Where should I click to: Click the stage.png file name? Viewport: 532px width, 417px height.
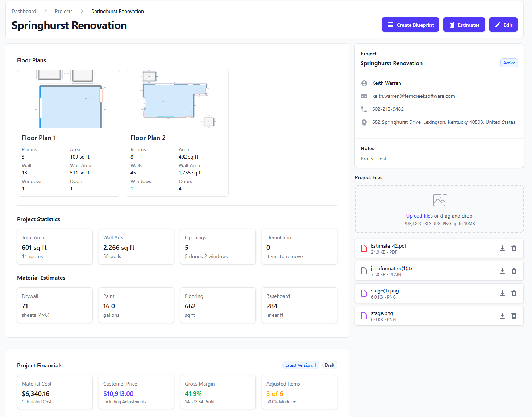coord(382,313)
